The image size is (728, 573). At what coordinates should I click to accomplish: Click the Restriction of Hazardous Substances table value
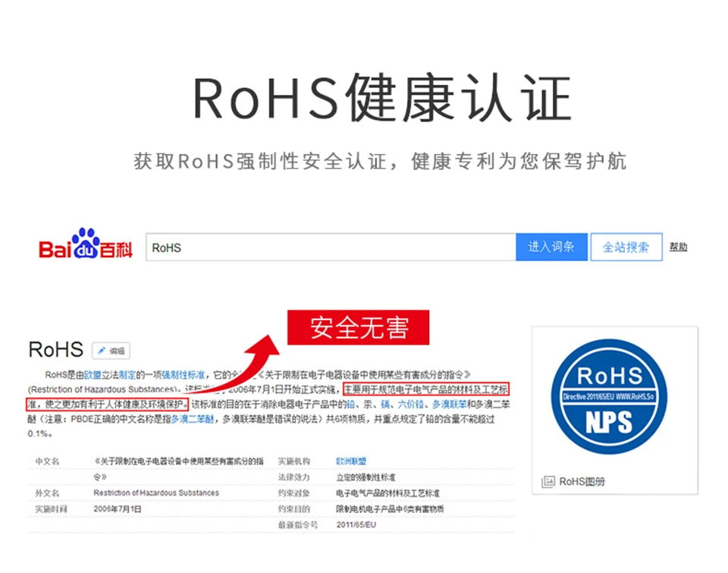click(156, 493)
